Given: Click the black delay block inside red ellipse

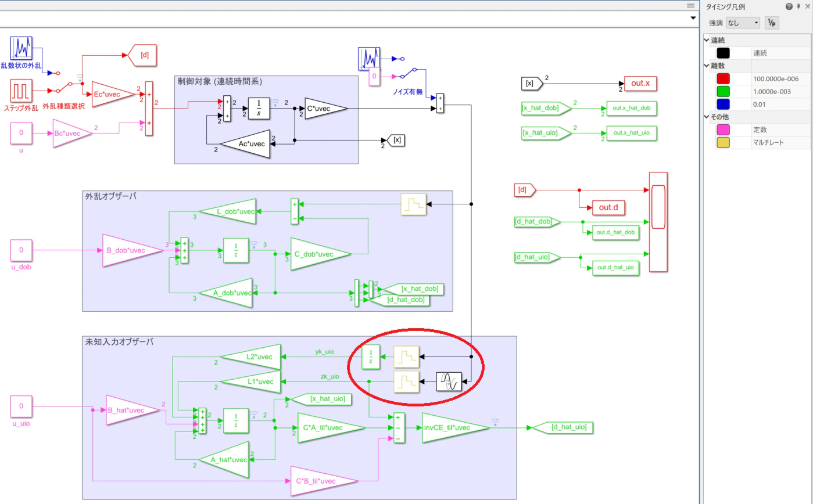Looking at the screenshot, I should click(449, 381).
